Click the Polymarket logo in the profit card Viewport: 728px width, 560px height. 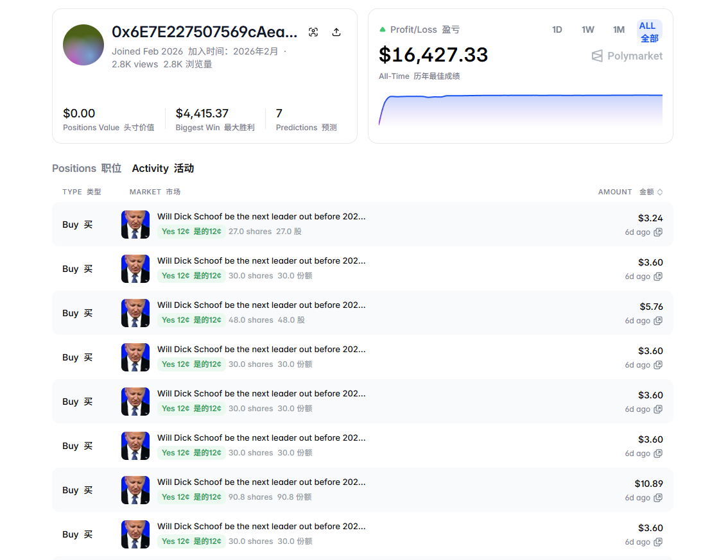point(627,56)
